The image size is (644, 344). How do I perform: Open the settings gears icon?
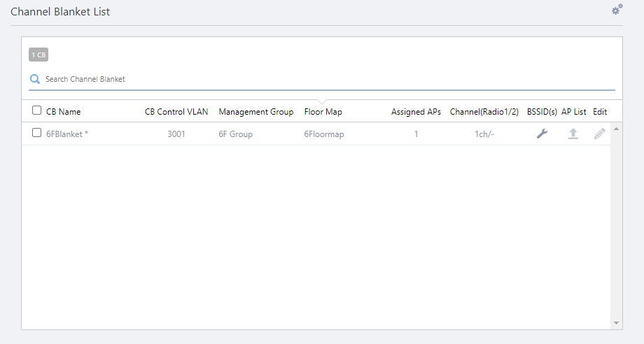pyautogui.click(x=617, y=9)
